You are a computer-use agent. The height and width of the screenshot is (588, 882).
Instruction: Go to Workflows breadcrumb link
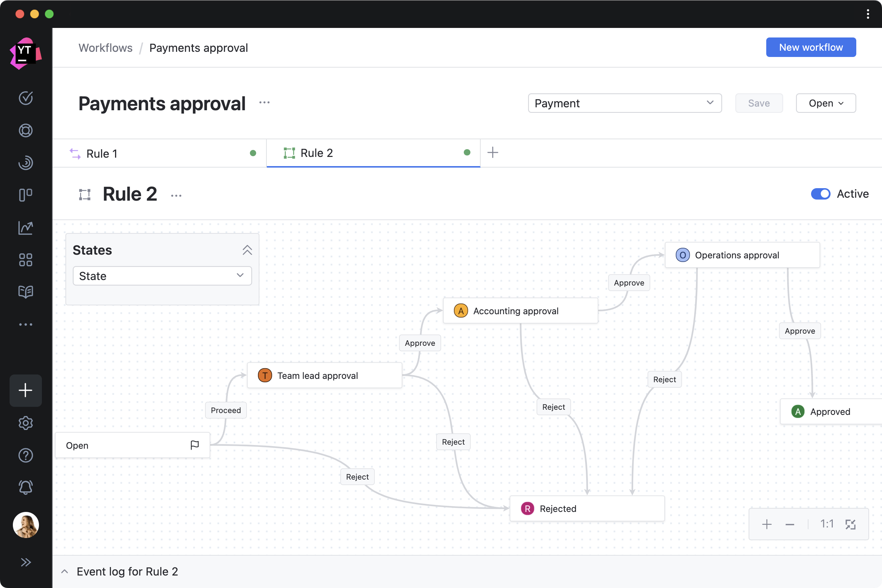105,48
